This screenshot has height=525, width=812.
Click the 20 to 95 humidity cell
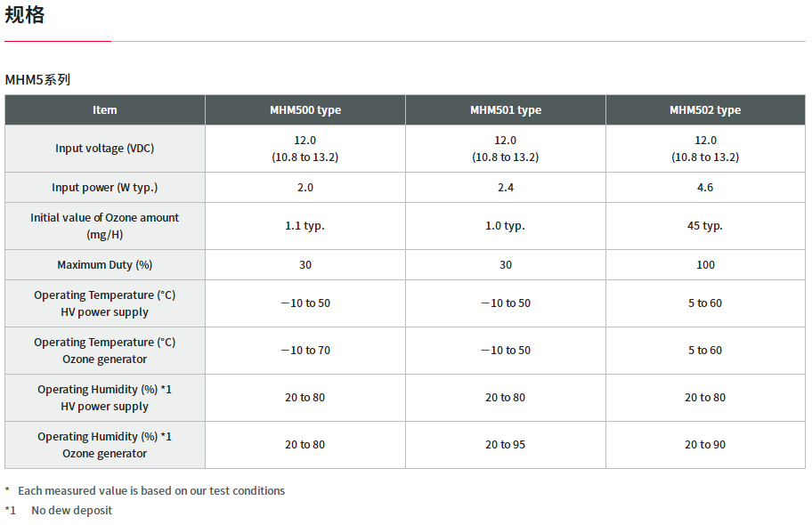(x=506, y=445)
